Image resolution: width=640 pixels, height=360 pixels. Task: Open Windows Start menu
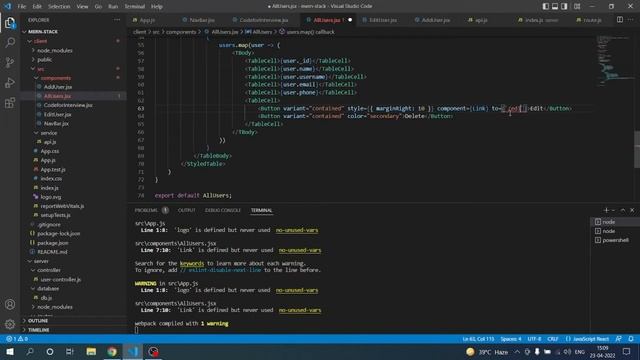[x=10, y=351]
